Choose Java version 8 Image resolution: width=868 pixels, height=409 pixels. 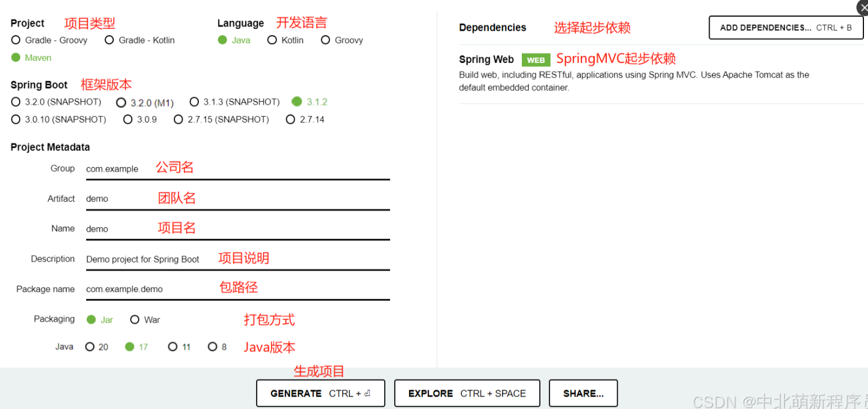pyautogui.click(x=217, y=347)
